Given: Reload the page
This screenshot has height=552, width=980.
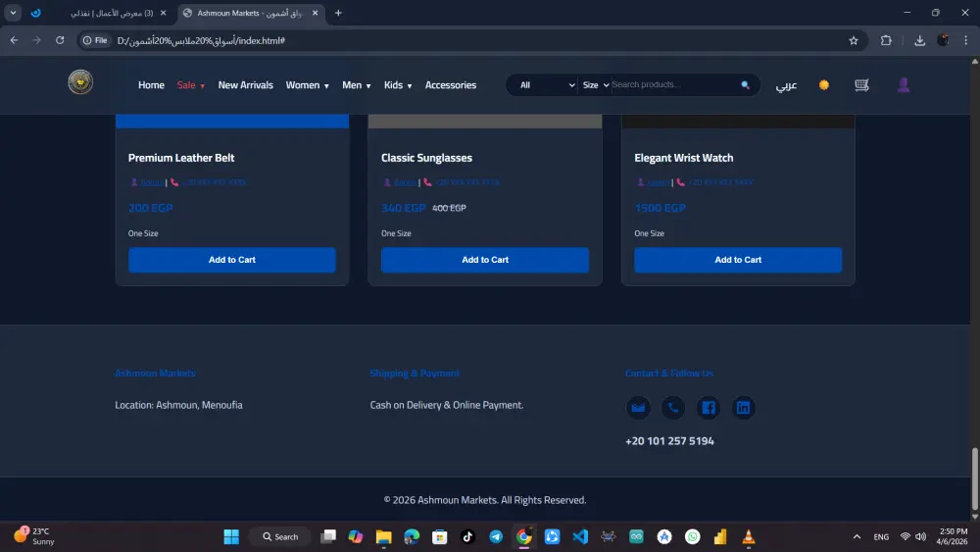Looking at the screenshot, I should pos(60,40).
